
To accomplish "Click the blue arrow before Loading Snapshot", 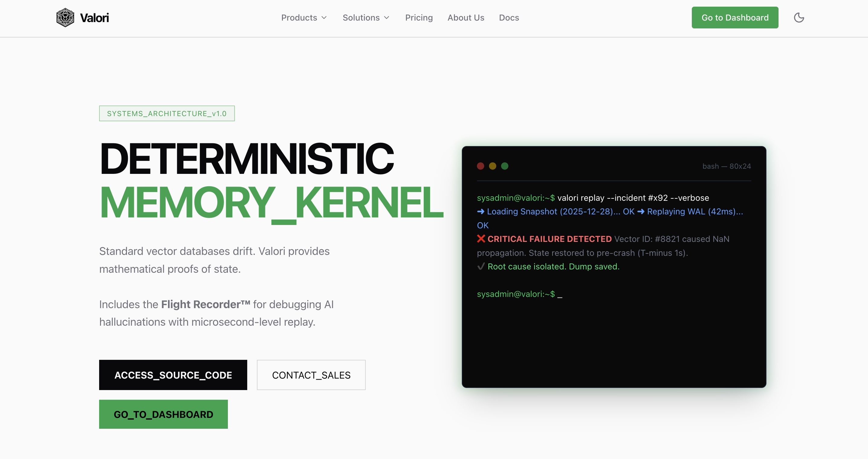I will tap(481, 212).
